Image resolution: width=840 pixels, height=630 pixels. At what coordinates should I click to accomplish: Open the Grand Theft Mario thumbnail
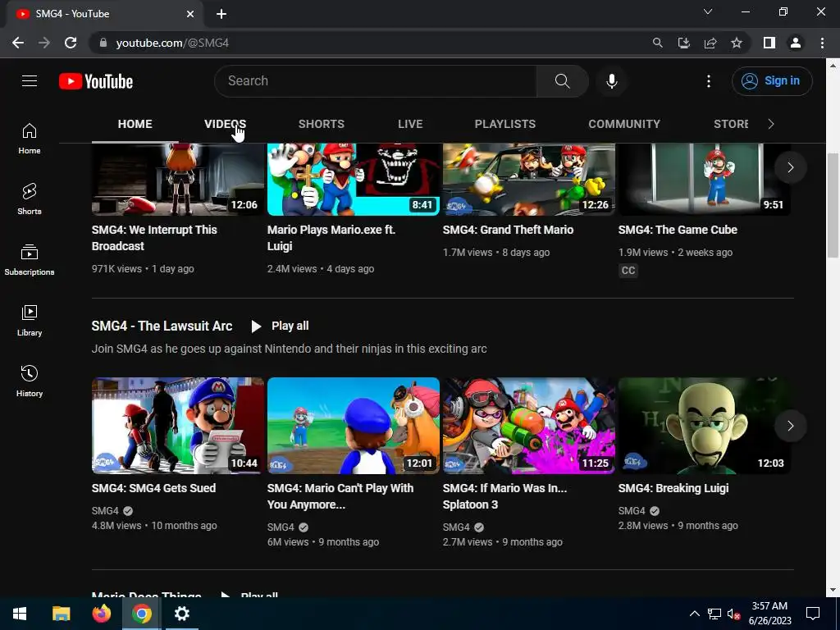[x=529, y=180]
